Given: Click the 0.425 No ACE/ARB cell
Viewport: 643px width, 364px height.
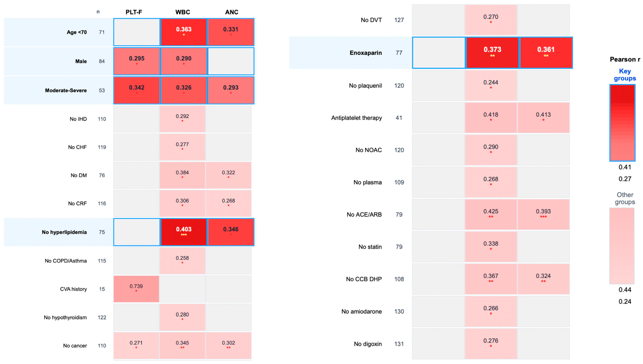Looking at the screenshot, I should (x=491, y=214).
